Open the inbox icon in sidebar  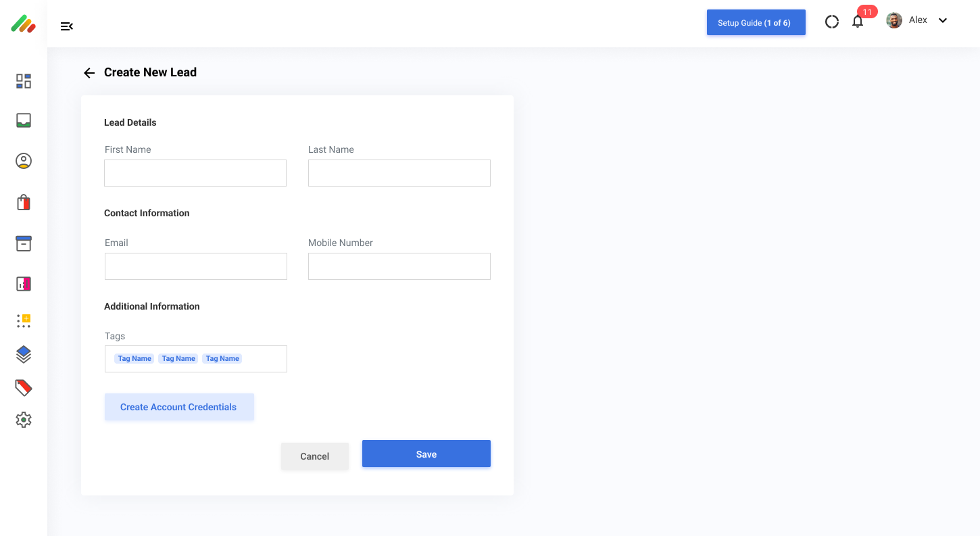click(x=24, y=120)
